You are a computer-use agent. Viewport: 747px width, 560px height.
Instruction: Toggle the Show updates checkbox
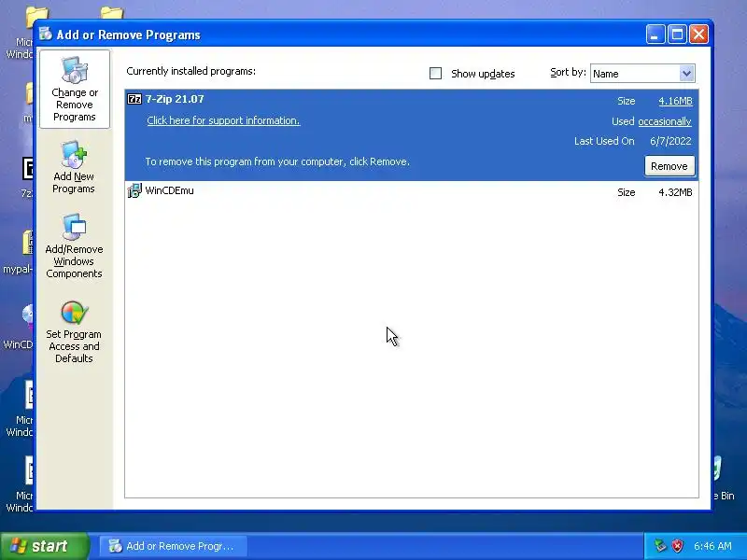click(435, 74)
